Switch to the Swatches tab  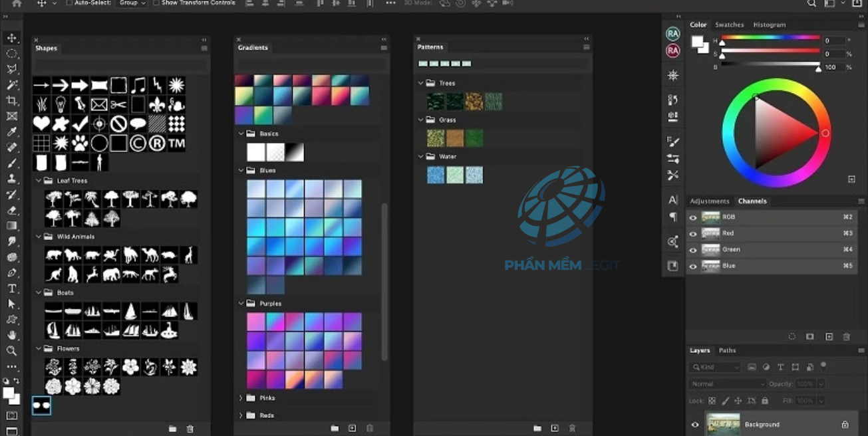(x=729, y=25)
